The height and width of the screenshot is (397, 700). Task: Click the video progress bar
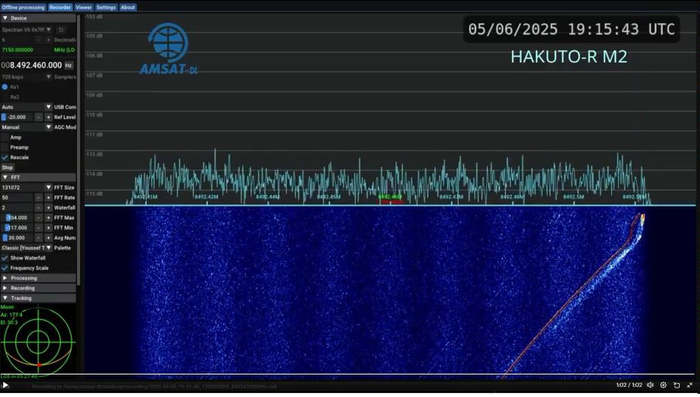click(348, 374)
